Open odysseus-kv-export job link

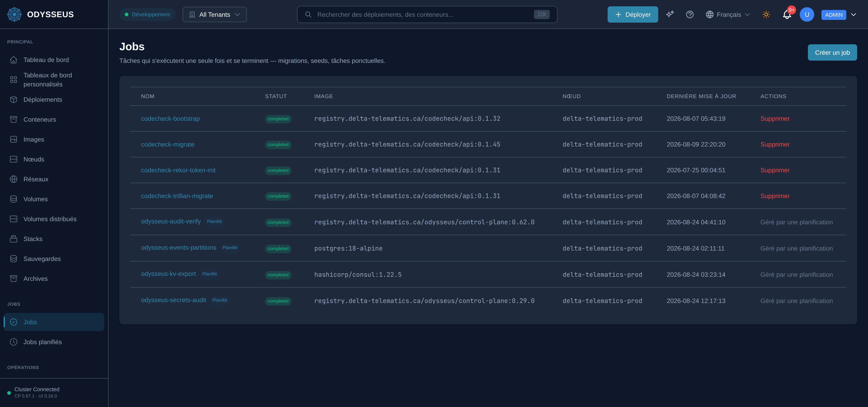pyautogui.click(x=168, y=274)
